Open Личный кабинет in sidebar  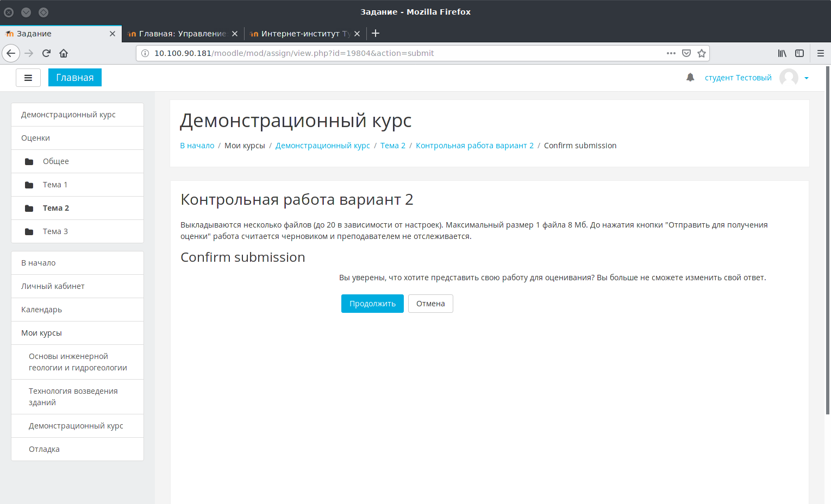(77, 286)
